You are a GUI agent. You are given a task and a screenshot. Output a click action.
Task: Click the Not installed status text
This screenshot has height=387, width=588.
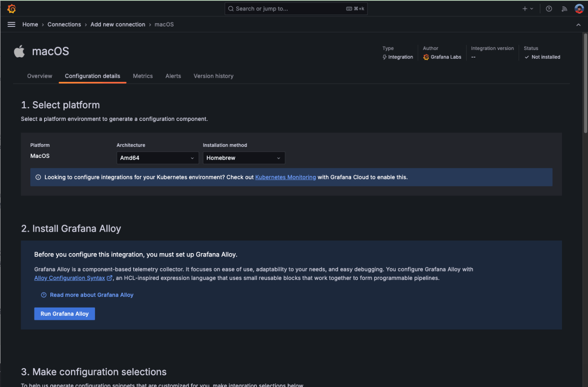(x=546, y=57)
